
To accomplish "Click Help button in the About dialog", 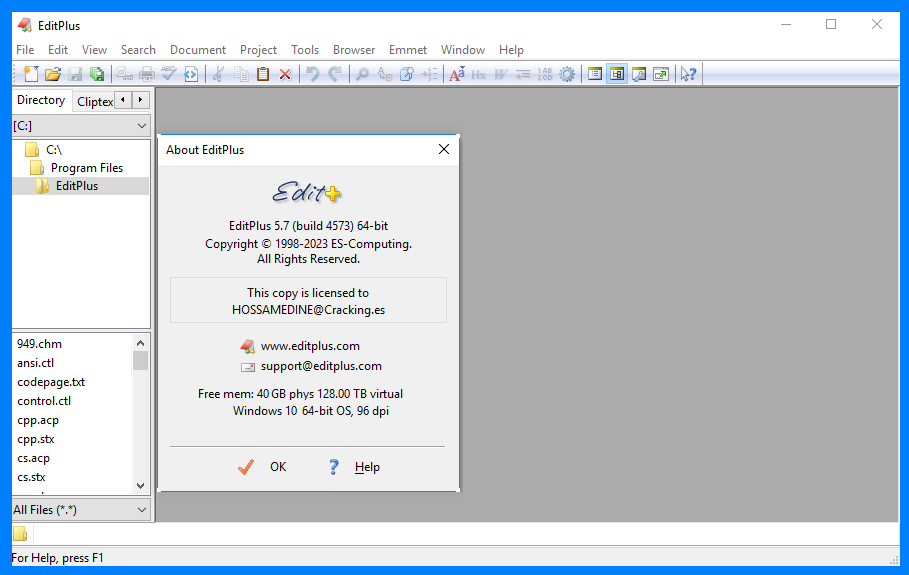I will coord(354,467).
